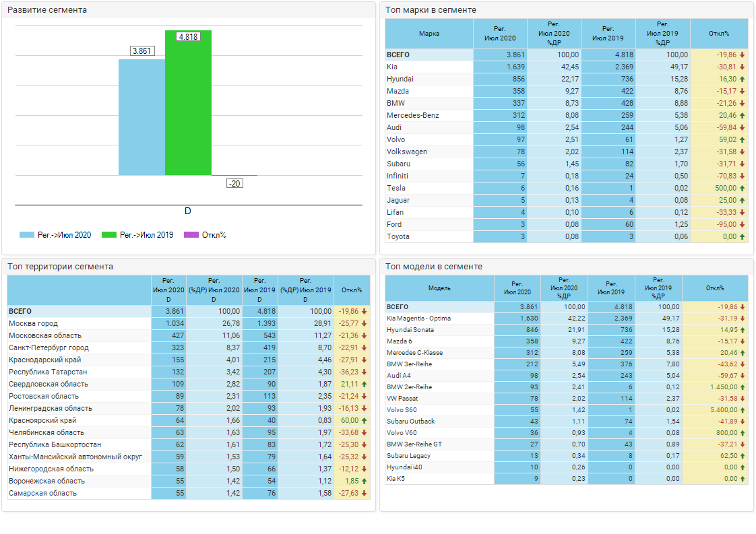Click the up arrow in the Subaru Legacy row
The image size is (756, 534).
coord(742,456)
